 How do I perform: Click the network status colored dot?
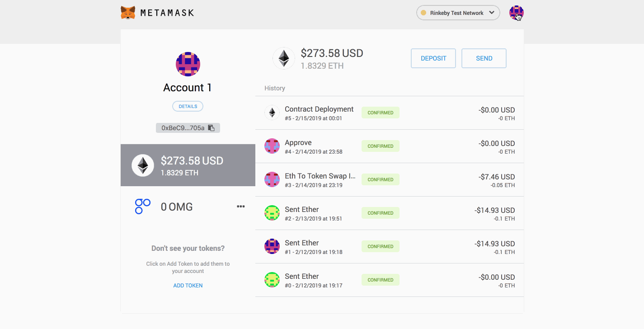pos(423,13)
